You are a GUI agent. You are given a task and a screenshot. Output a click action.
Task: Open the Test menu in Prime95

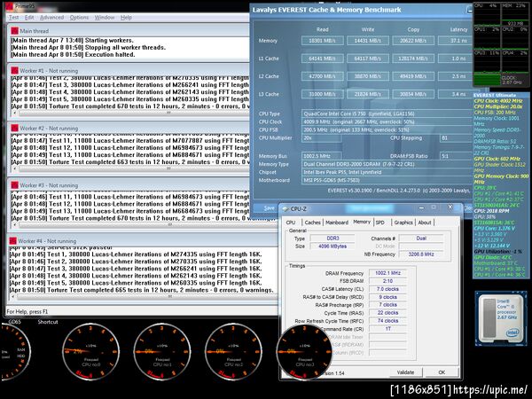click(13, 18)
